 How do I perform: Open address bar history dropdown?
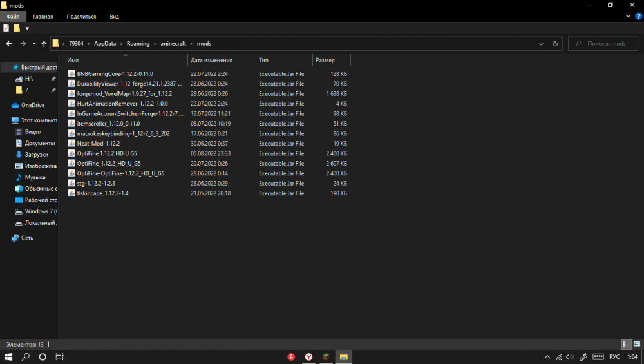pos(541,44)
